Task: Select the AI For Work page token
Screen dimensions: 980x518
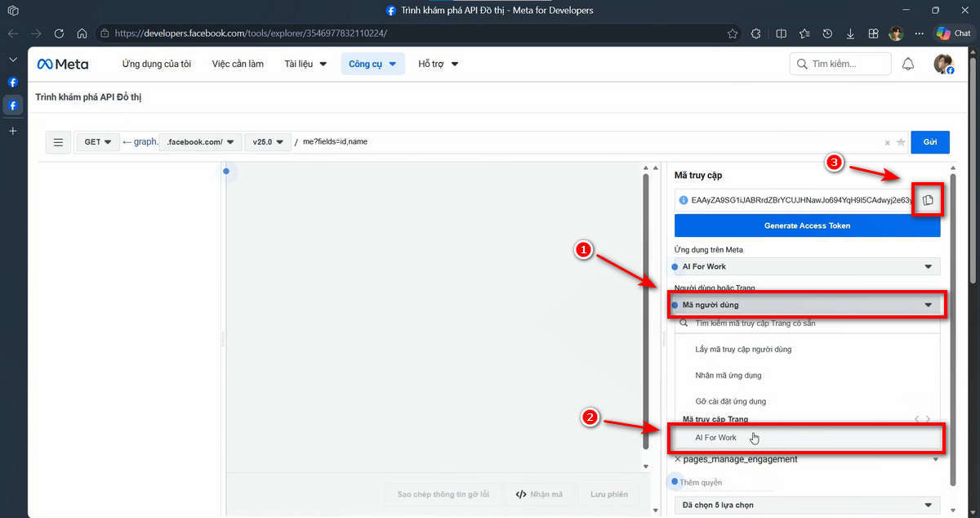Action: click(807, 438)
